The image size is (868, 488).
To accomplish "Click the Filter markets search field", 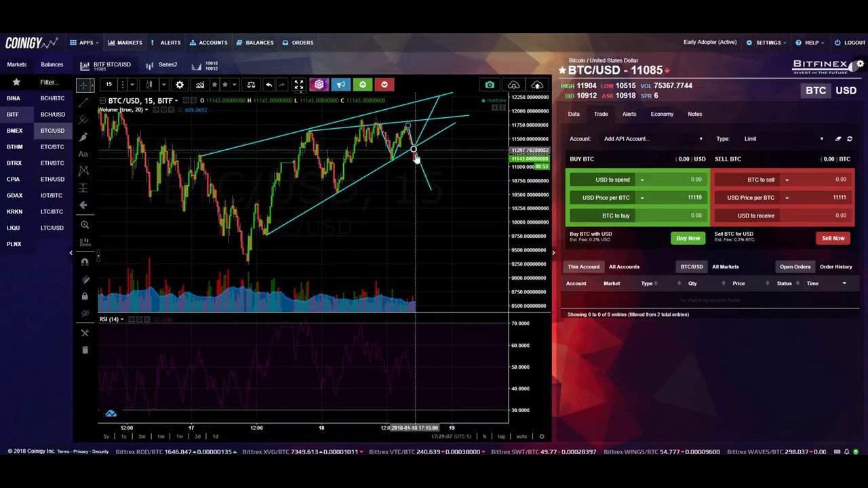I will (52, 82).
